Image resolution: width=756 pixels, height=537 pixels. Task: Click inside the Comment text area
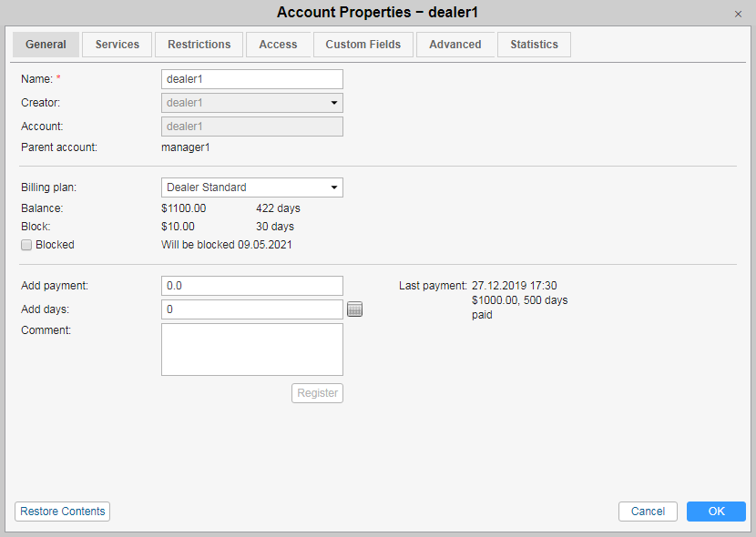[252, 350]
